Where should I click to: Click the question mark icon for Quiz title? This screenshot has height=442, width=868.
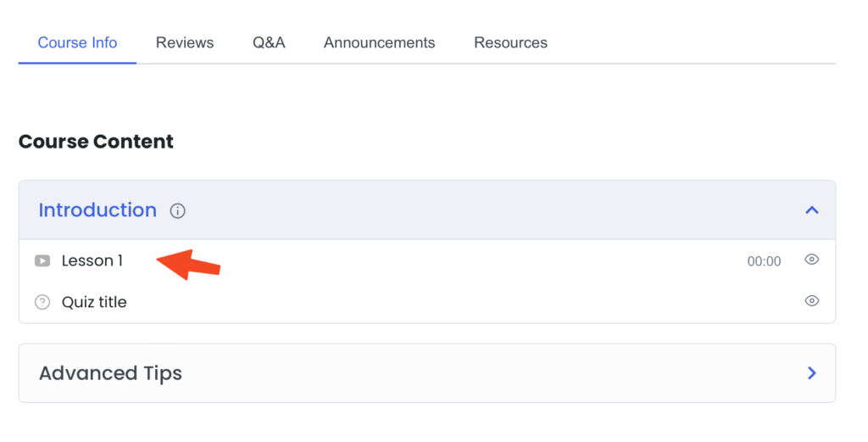(42, 302)
